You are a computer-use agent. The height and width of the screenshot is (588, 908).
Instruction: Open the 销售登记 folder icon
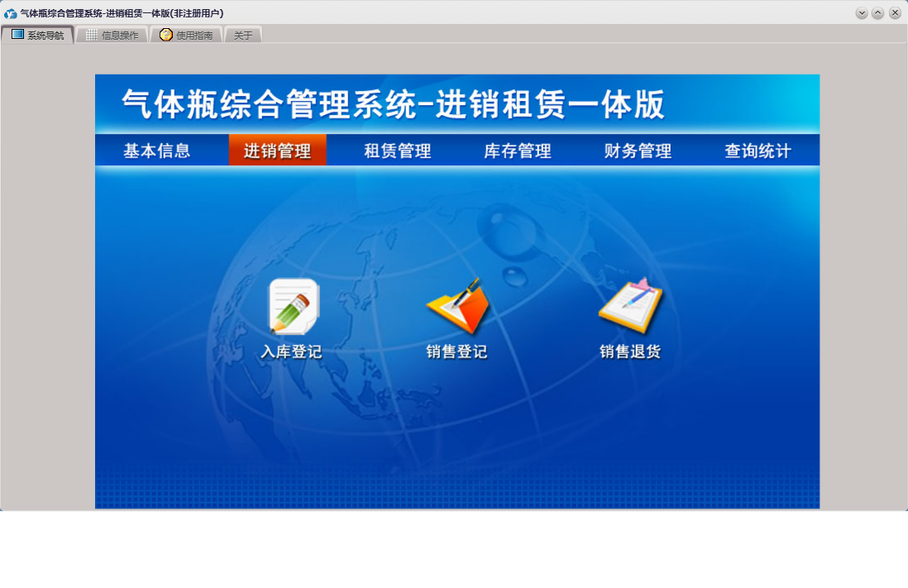457,306
